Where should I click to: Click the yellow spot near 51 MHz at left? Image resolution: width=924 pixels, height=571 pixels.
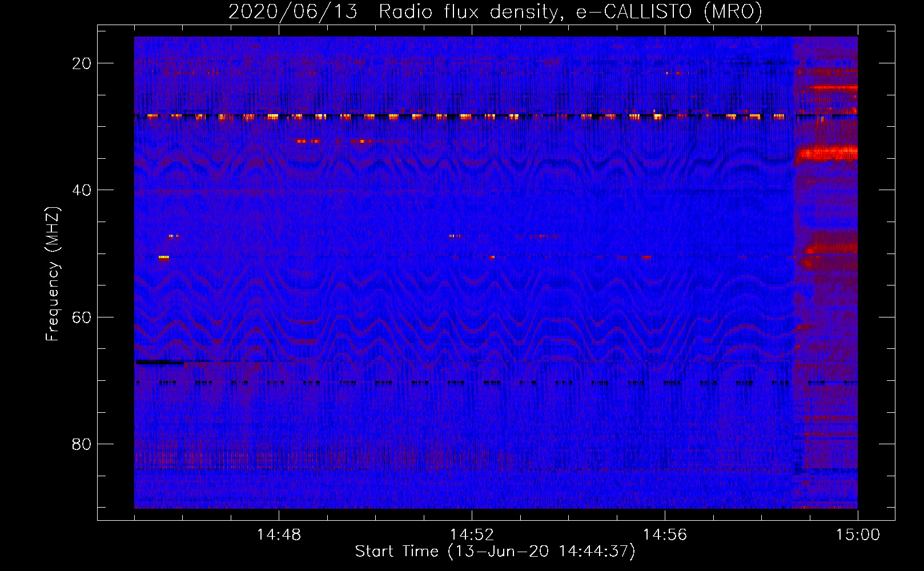coord(164,258)
